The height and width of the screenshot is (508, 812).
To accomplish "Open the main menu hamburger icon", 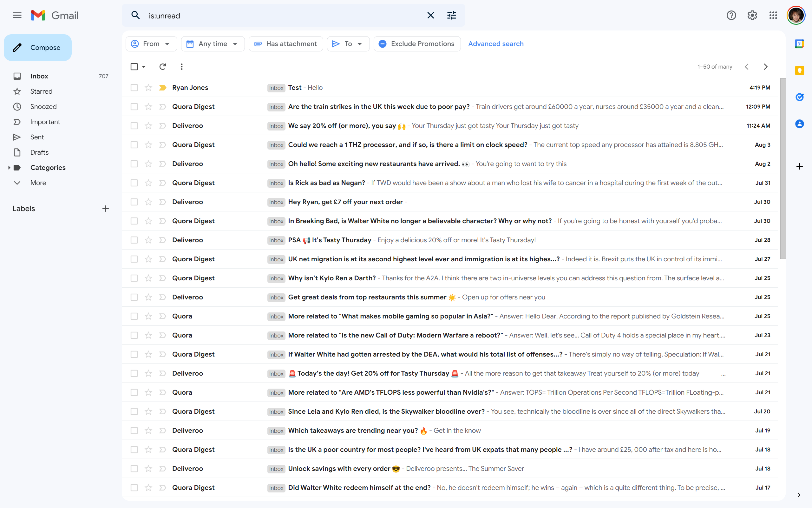I will pos(17,16).
